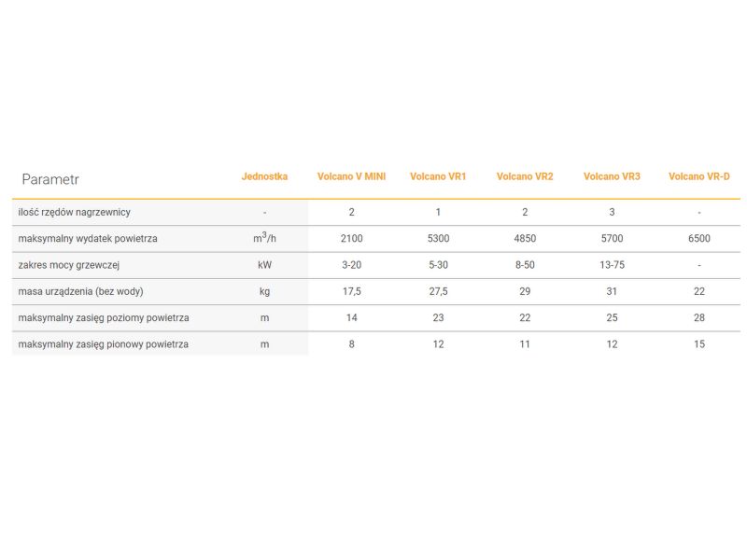Select the ilość rzędów nagrzewnicy row label
This screenshot has height=560, width=747.
pyautogui.click(x=75, y=212)
